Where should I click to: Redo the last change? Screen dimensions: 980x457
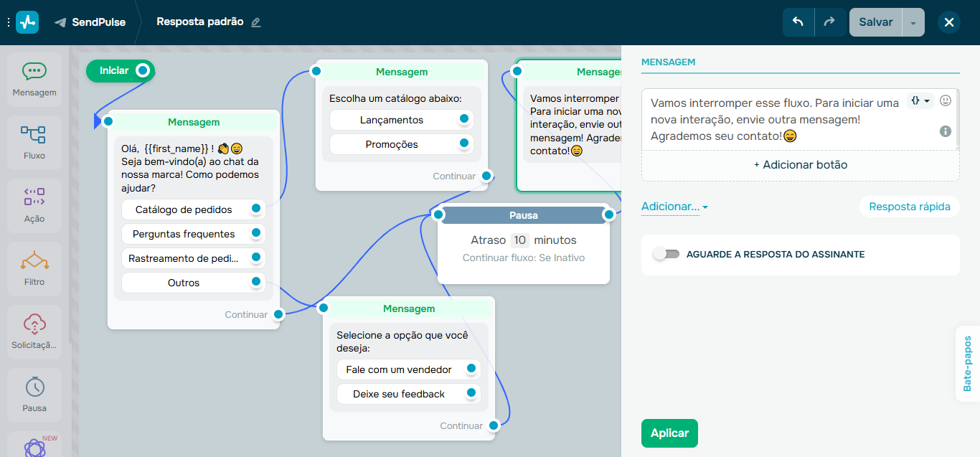tap(829, 22)
